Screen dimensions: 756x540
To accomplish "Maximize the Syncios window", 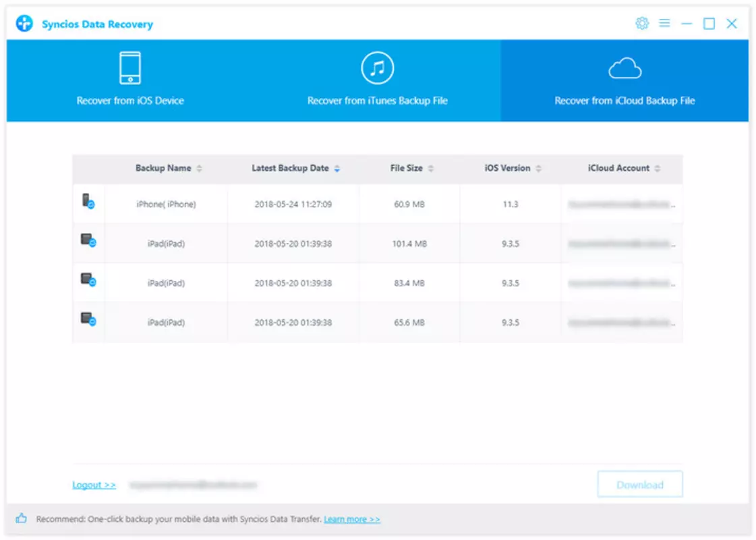I will coord(709,24).
